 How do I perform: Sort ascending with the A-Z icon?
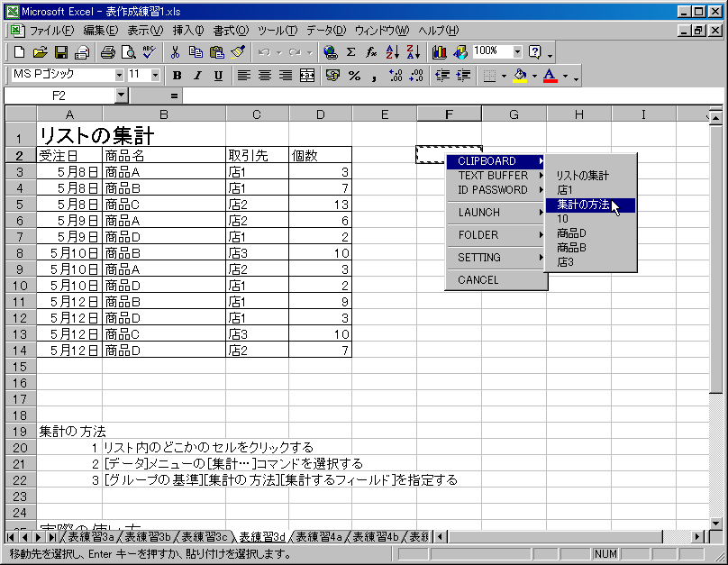coord(392,52)
